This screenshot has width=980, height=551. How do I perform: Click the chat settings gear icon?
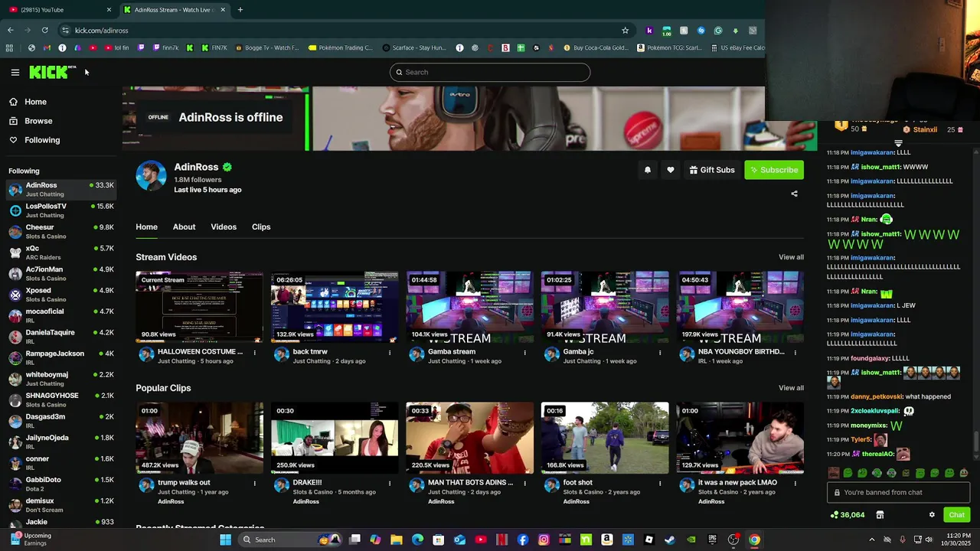(x=932, y=515)
